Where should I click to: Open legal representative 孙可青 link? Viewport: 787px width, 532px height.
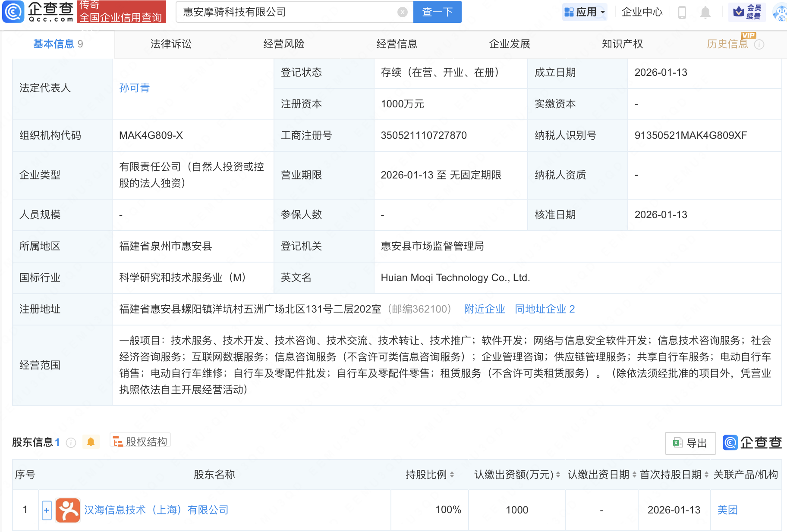[x=135, y=88]
